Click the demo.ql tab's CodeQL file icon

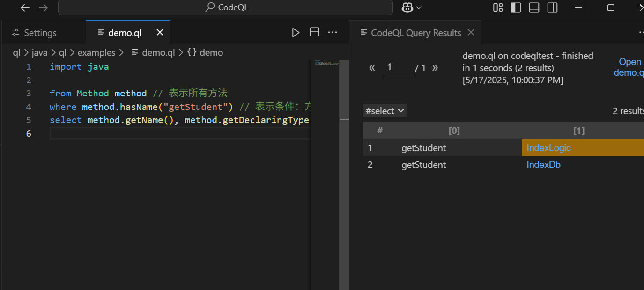(x=100, y=32)
